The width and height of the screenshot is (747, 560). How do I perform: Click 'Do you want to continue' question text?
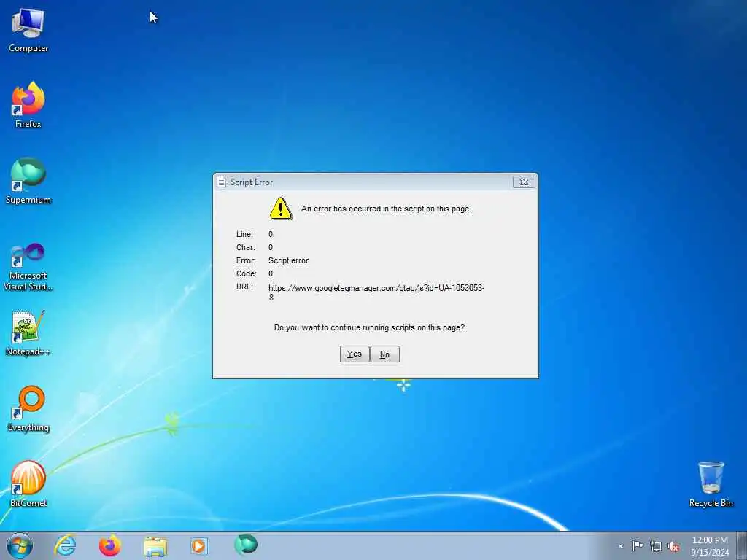[369, 327]
